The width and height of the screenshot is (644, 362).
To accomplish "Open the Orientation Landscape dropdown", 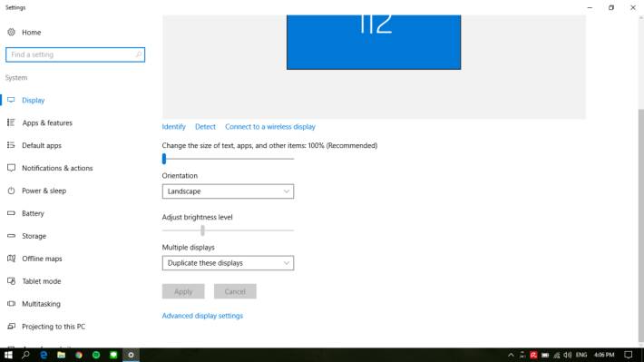I will tap(228, 191).
